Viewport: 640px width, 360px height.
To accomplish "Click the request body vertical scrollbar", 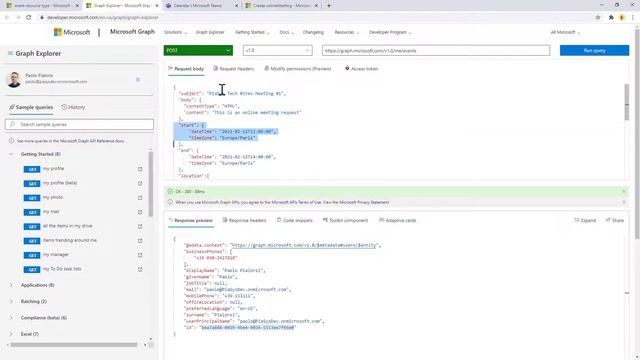I will tap(627, 102).
